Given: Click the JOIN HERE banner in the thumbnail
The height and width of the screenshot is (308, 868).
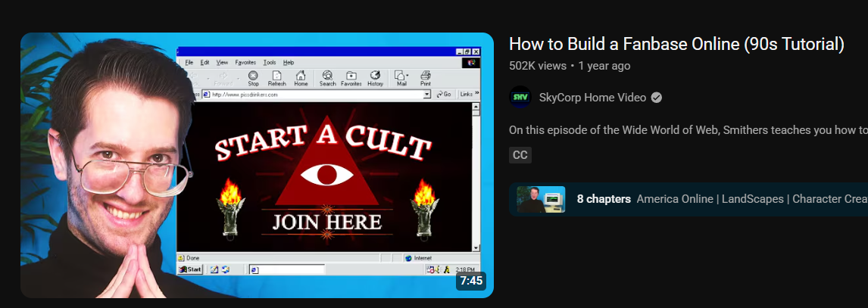Looking at the screenshot, I should click(326, 222).
